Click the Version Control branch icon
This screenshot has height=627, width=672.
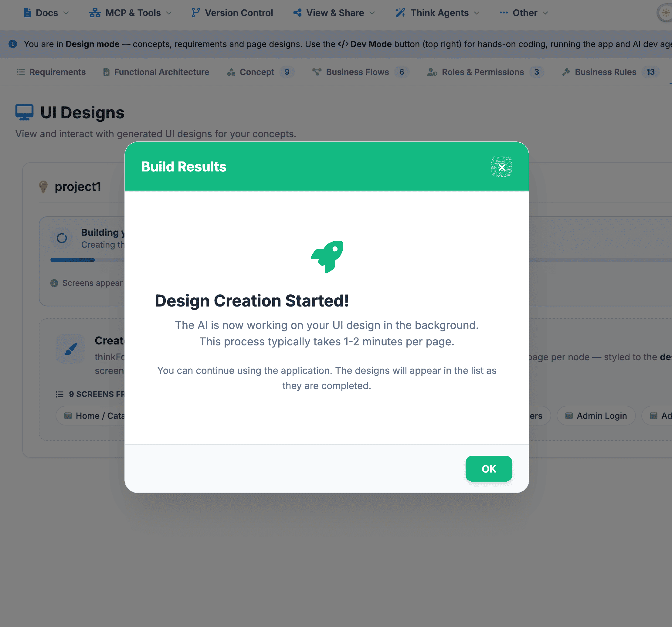(x=196, y=13)
